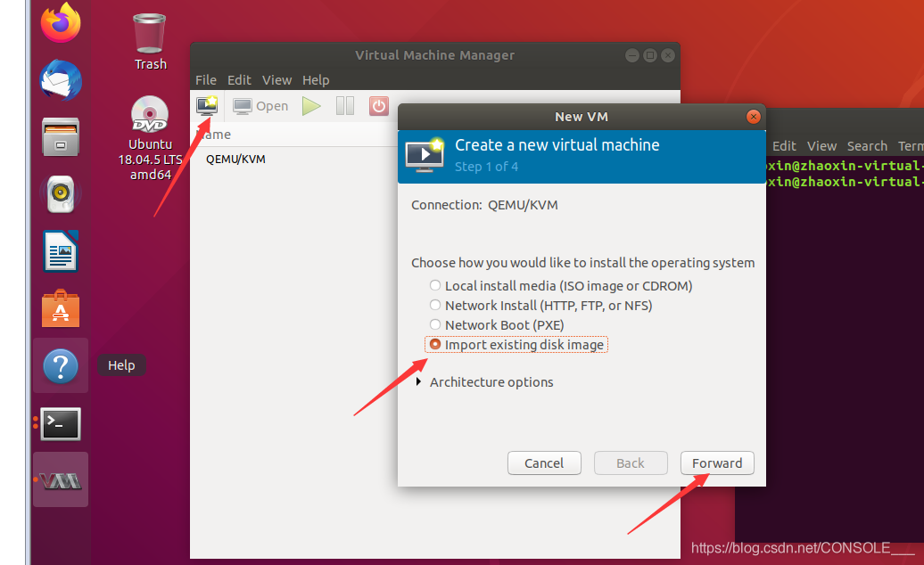Open Ubuntu Software from the dock
This screenshot has width=924, height=565.
pos(61,307)
